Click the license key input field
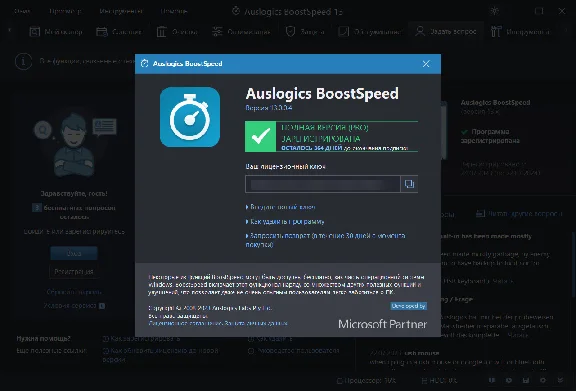576x391 pixels. pos(323,184)
